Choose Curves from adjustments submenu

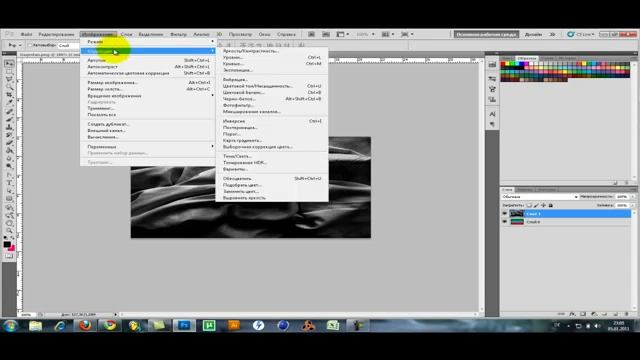click(272, 64)
